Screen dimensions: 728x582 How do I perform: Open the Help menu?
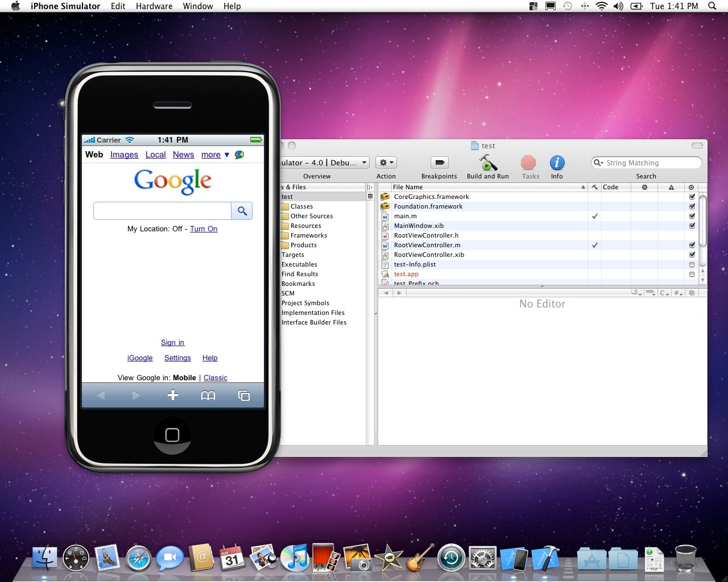[232, 6]
